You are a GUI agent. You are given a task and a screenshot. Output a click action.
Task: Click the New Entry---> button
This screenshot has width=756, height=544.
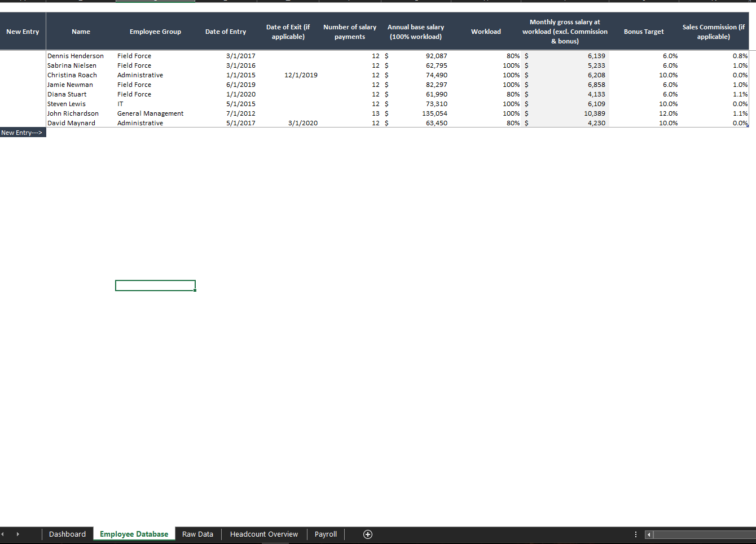pyautogui.click(x=23, y=132)
